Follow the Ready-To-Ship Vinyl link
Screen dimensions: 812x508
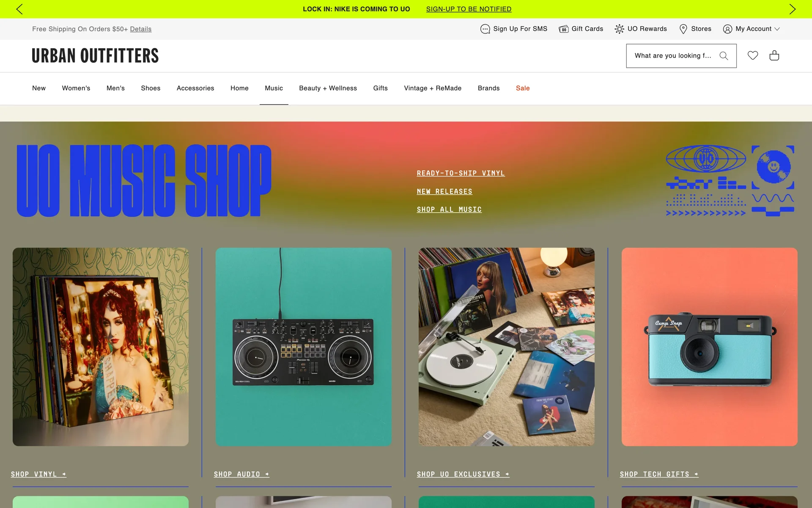[461, 173]
